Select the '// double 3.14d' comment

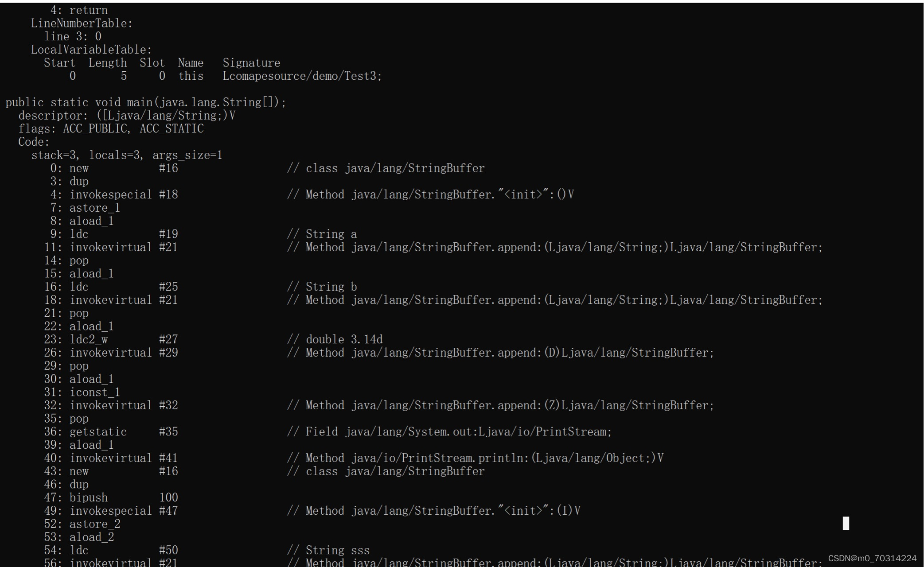336,339
